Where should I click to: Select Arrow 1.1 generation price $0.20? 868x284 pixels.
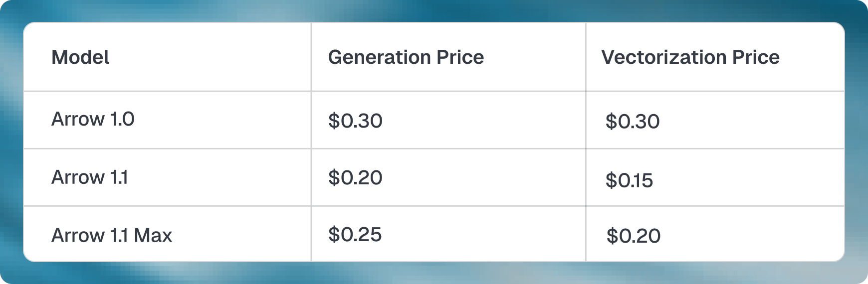point(355,178)
